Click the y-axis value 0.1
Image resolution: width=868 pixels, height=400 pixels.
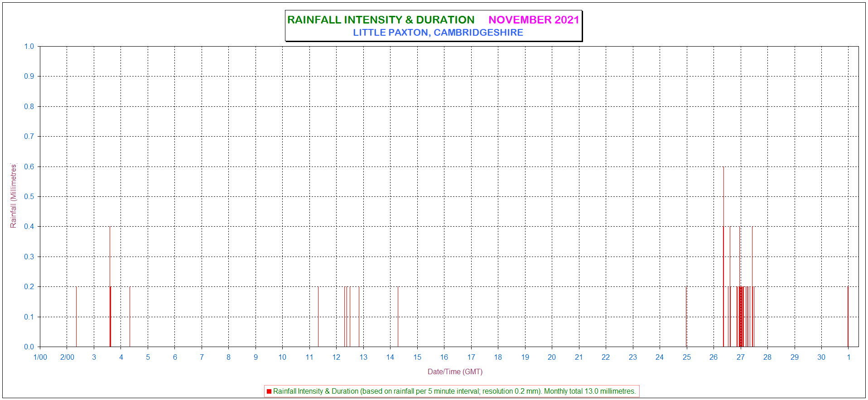point(29,317)
